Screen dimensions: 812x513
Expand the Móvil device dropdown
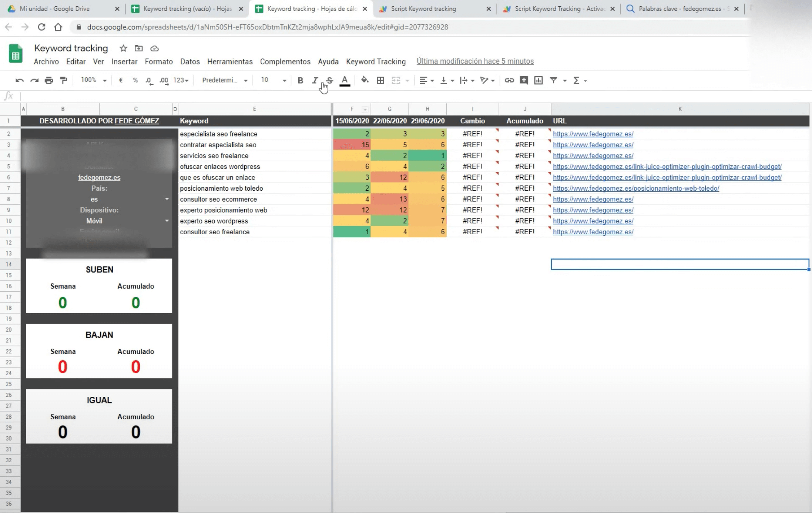pos(167,221)
